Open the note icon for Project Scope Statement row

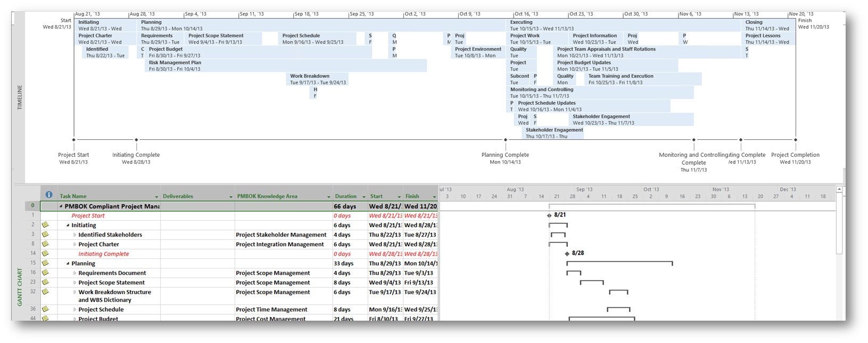(x=45, y=282)
